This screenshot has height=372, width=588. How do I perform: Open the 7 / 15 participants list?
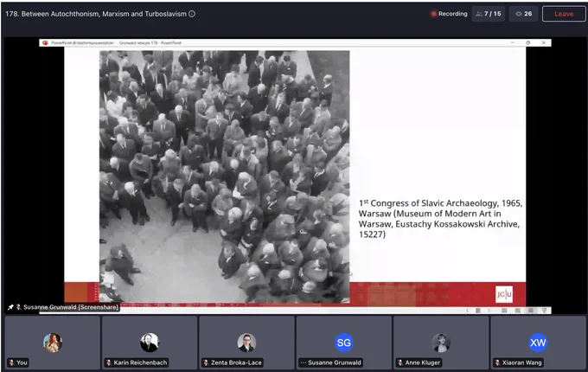click(x=489, y=14)
